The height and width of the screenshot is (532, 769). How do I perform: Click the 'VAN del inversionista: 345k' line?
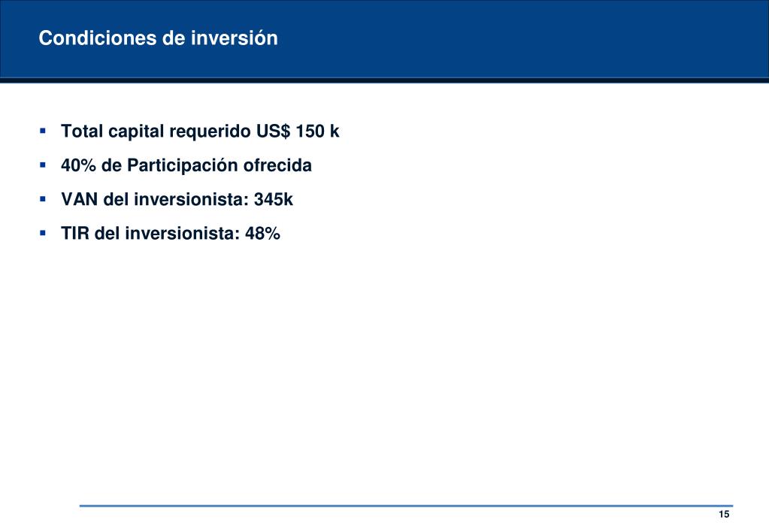point(177,200)
